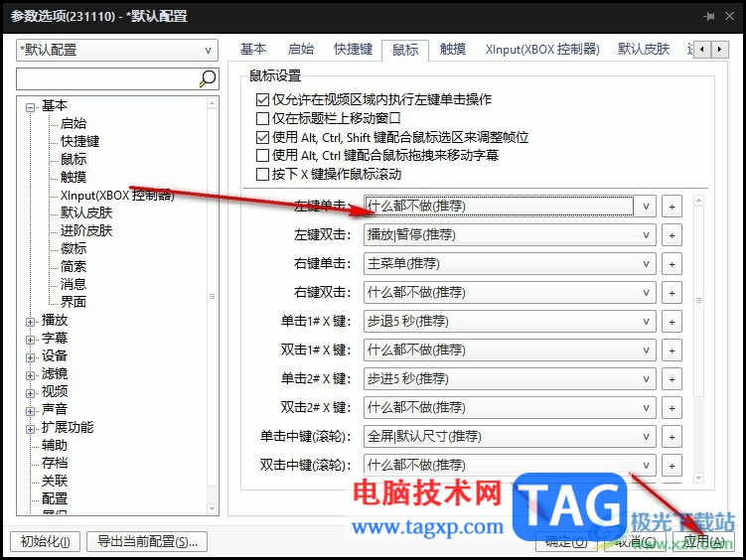Open the 左键单击 action dropdown
Viewport: 746px width, 560px height.
point(510,207)
